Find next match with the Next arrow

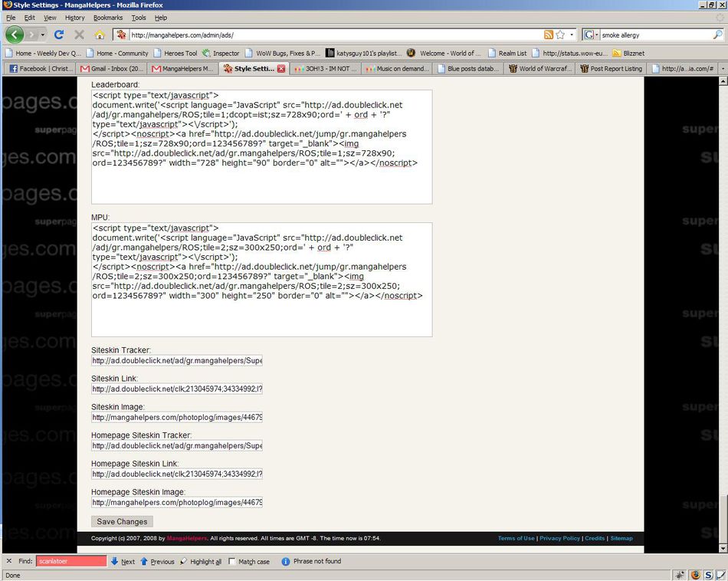pos(123,562)
